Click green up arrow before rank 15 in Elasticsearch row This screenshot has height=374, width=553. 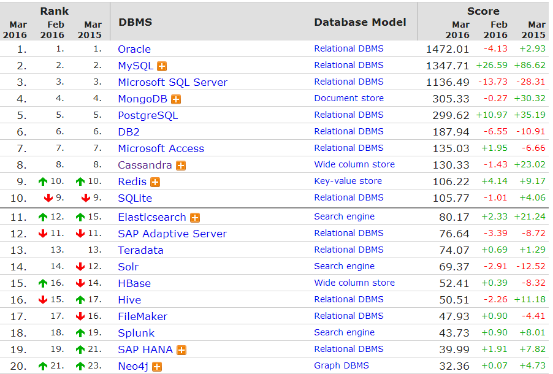coord(80,217)
